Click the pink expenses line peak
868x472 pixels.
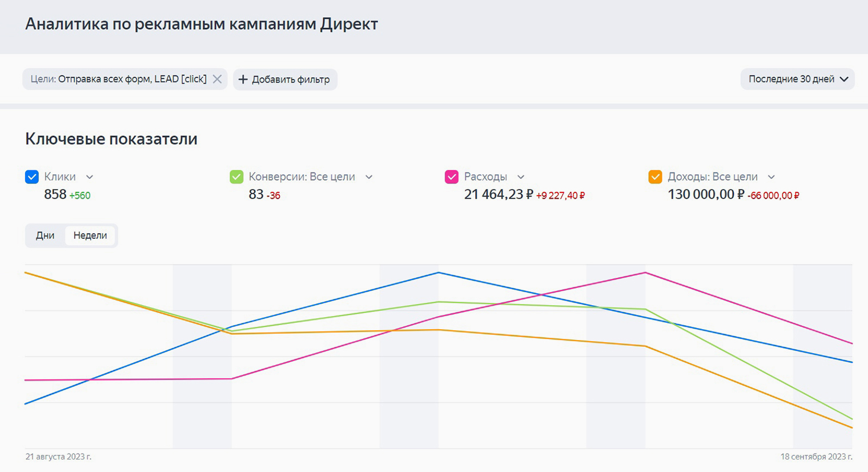click(645, 273)
